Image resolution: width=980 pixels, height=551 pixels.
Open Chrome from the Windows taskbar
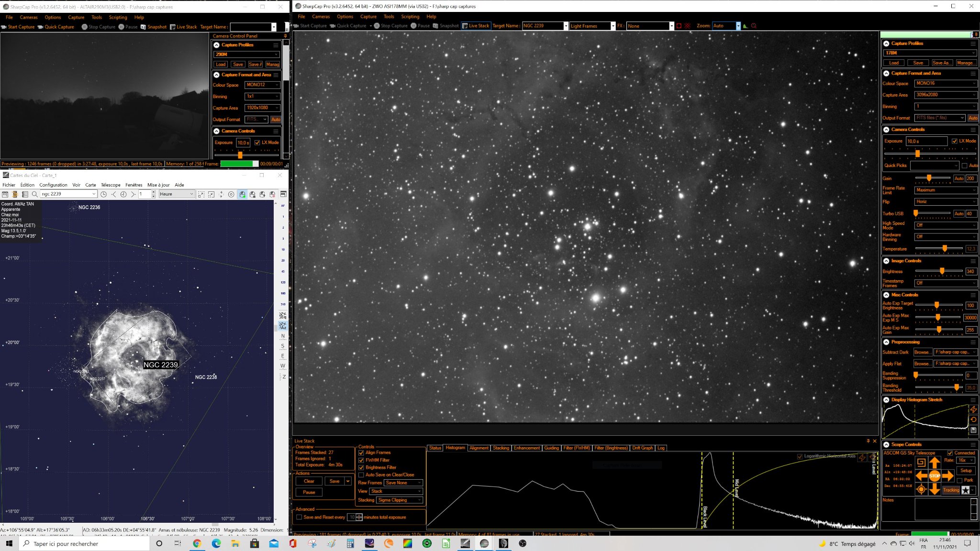[x=197, y=543]
